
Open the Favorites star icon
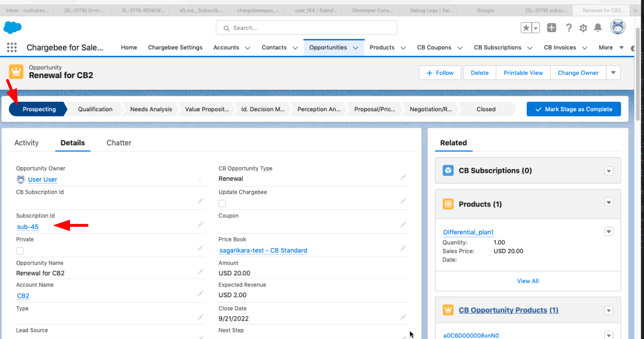point(526,28)
